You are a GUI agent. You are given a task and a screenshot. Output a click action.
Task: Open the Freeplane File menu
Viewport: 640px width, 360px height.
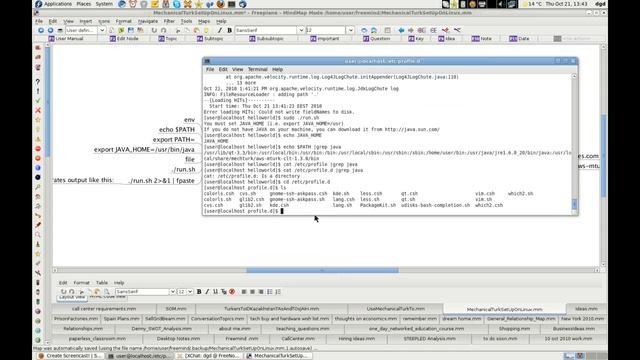click(x=39, y=21)
